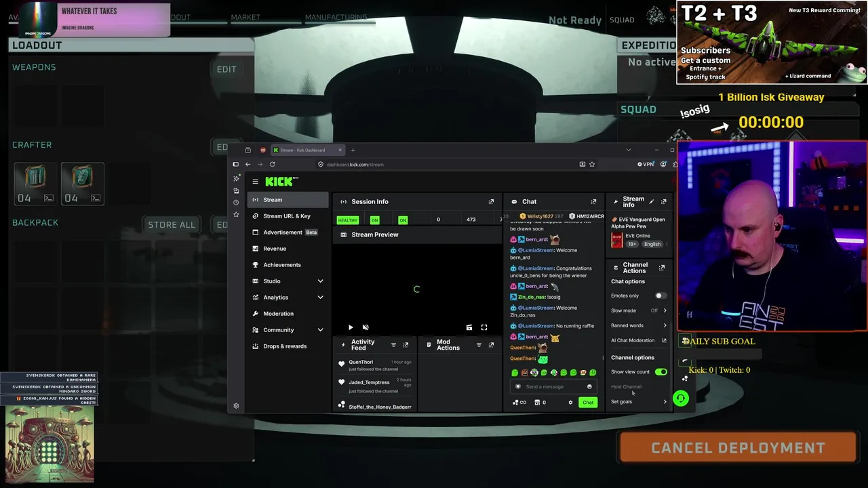Screen dimensions: 868x488
Task: Click the English language tag
Action: [652, 244]
